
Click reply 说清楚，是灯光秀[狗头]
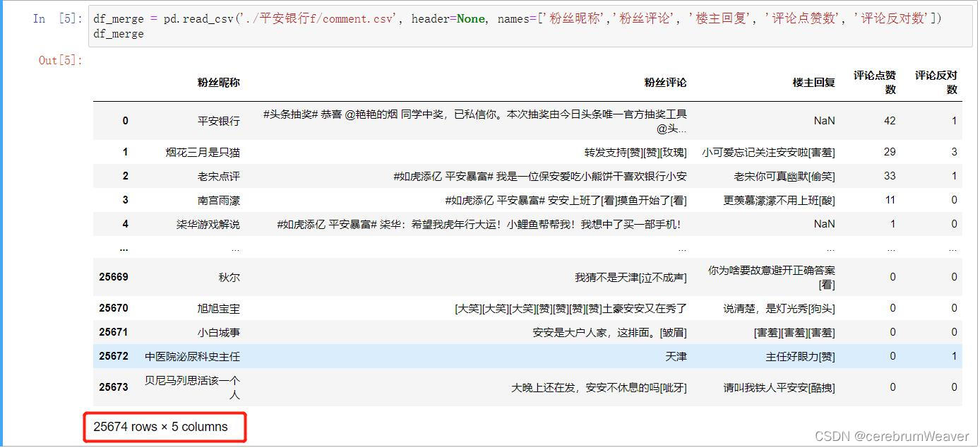[x=779, y=308]
